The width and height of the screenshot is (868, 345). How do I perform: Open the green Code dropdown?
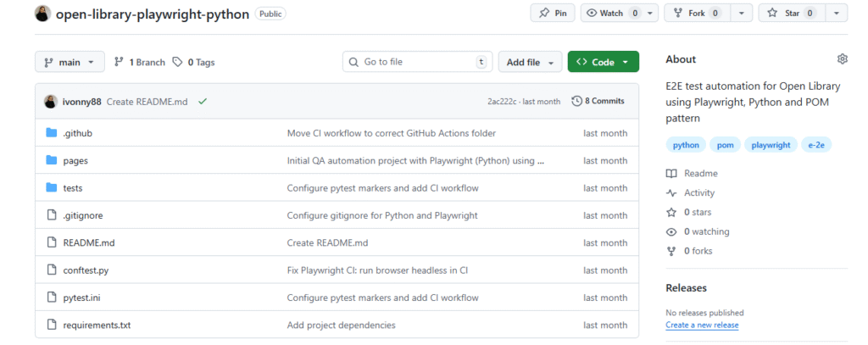tap(604, 62)
